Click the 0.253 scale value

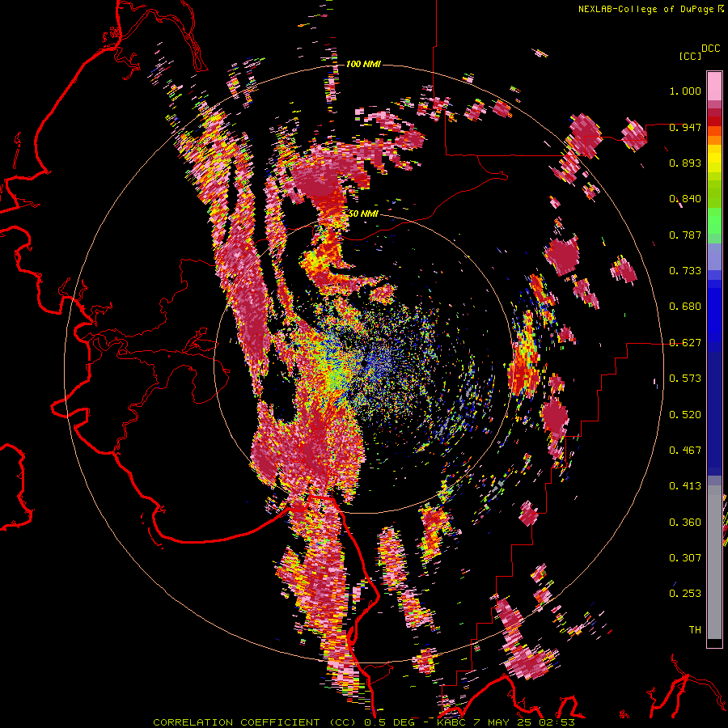(x=685, y=594)
